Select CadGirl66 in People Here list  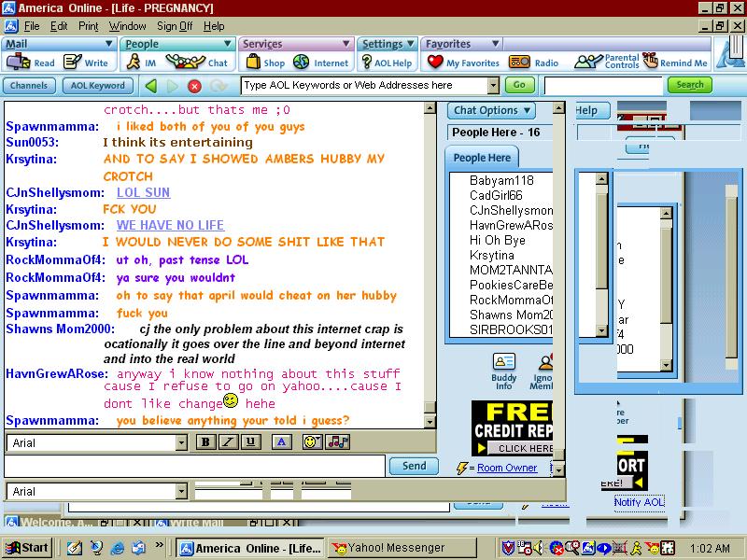496,195
